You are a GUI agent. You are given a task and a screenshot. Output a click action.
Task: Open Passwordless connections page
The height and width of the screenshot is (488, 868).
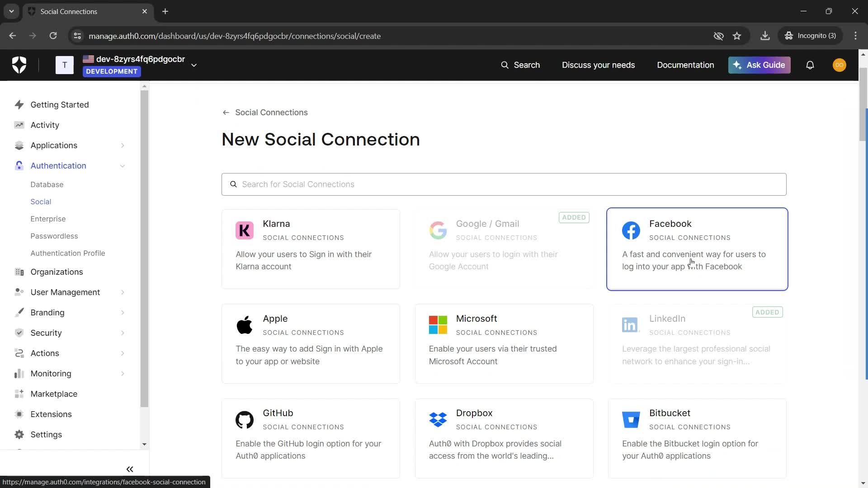[54, 236]
